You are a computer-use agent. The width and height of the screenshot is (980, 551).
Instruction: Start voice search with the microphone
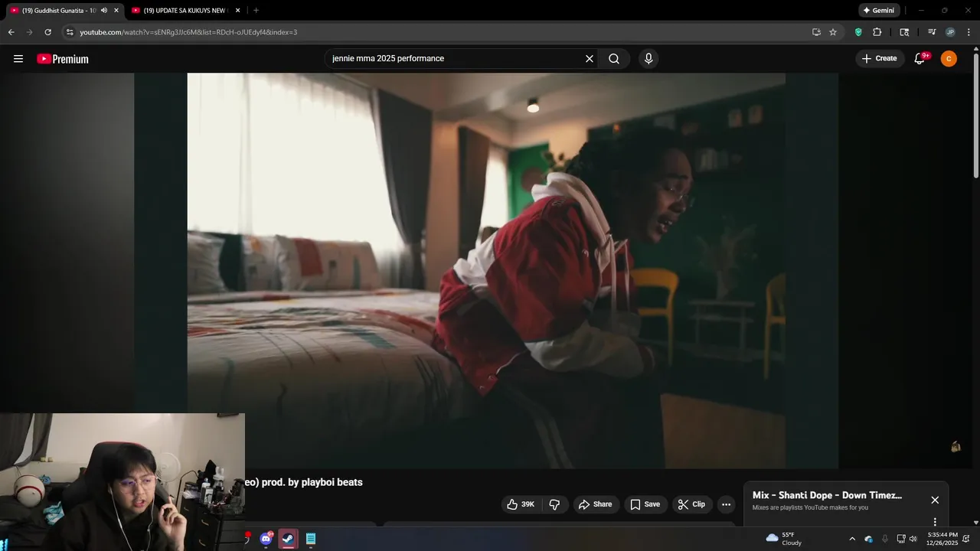click(x=648, y=59)
